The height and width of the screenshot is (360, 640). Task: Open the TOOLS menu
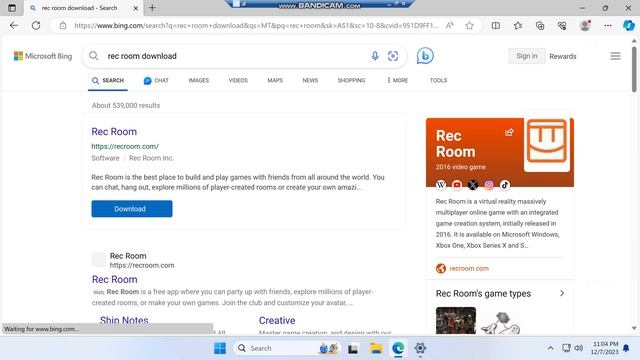pyautogui.click(x=438, y=80)
